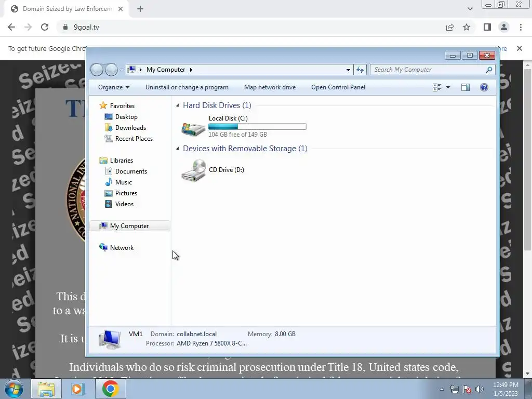Expand the address bar history dropdown
This screenshot has height=399, width=532.
click(348, 70)
